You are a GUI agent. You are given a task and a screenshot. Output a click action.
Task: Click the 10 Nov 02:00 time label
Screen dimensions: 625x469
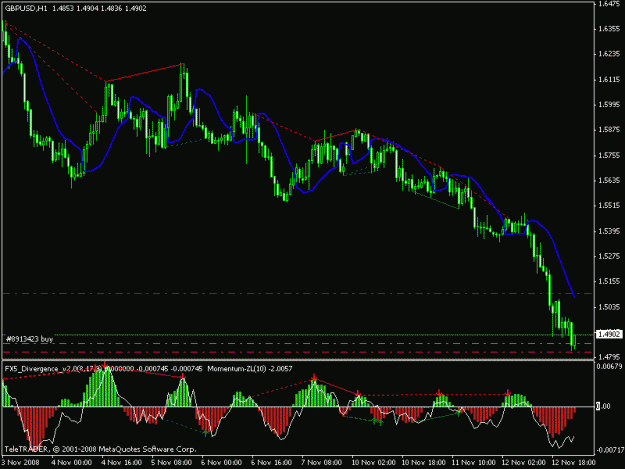pos(373,462)
